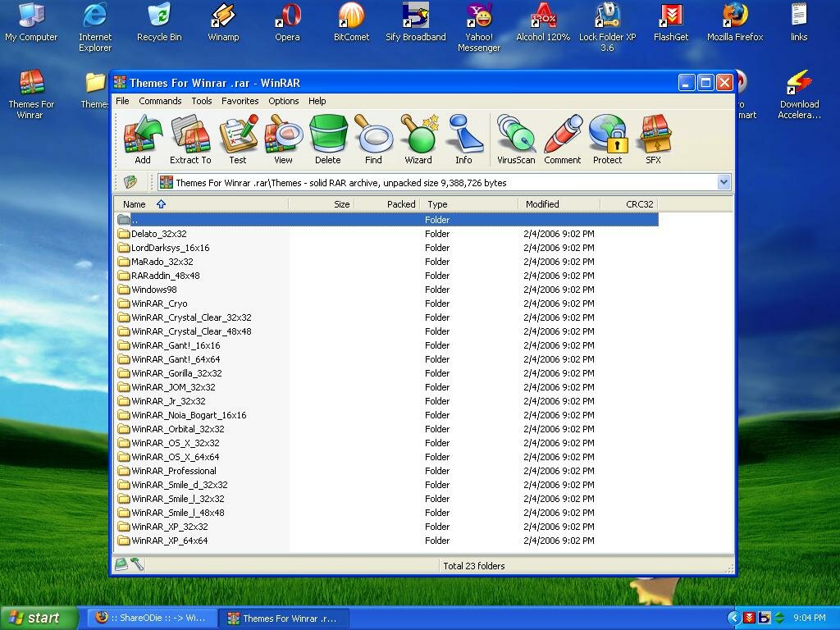The height and width of the screenshot is (630, 840).
Task: Open the Favorites menu
Action: [240, 101]
